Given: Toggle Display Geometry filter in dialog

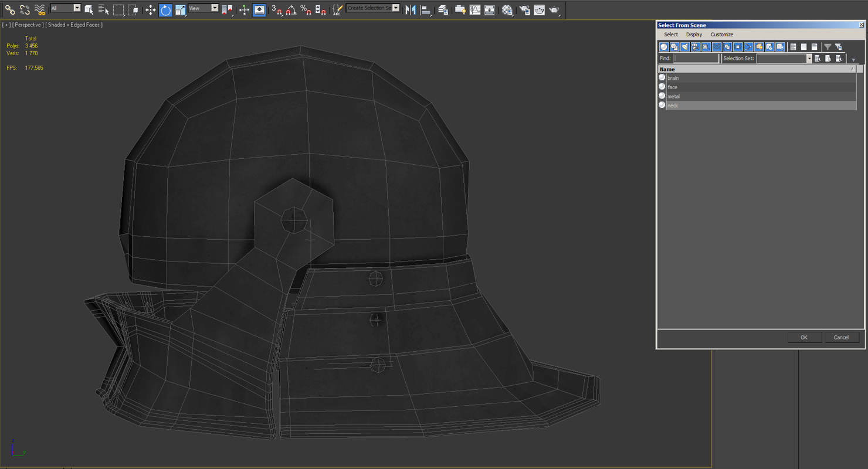Looking at the screenshot, I should tap(664, 47).
